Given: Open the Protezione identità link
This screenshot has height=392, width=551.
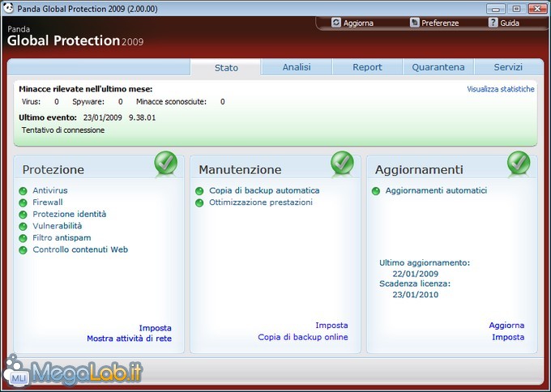Looking at the screenshot, I should coord(69,214).
